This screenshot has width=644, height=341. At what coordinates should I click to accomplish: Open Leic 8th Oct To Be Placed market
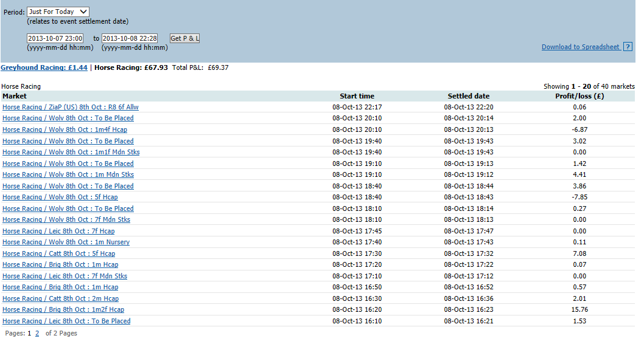[66, 322]
